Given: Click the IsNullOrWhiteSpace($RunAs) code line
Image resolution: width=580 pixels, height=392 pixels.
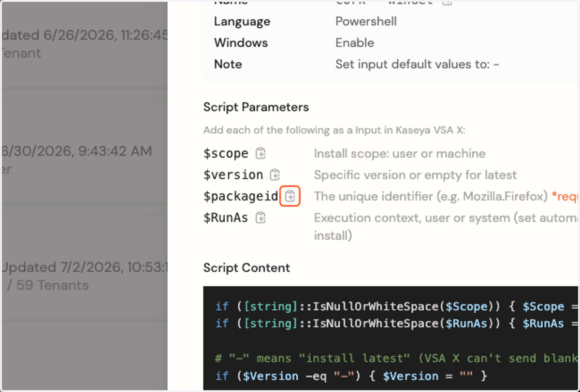Looking at the screenshot, I should [396, 323].
